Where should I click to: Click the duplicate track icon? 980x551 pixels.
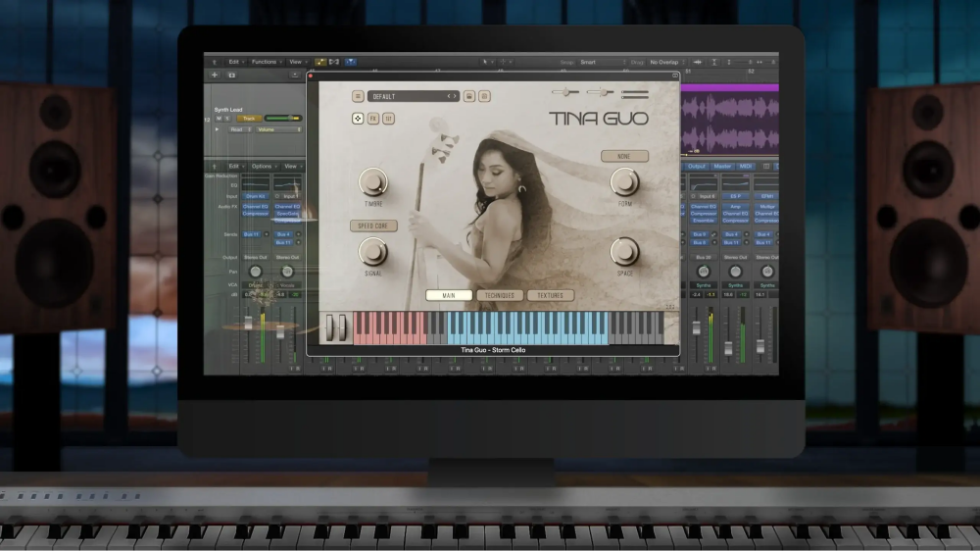[x=232, y=75]
